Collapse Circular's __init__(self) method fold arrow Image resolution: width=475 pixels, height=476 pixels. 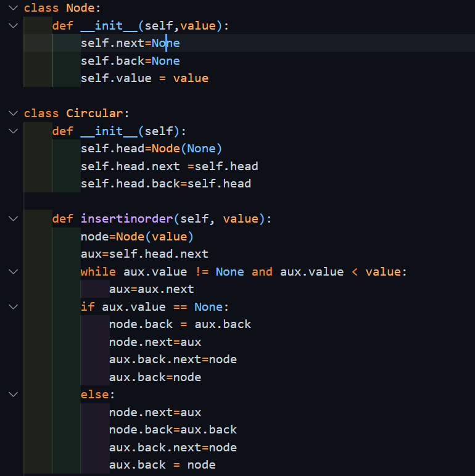coord(14,131)
